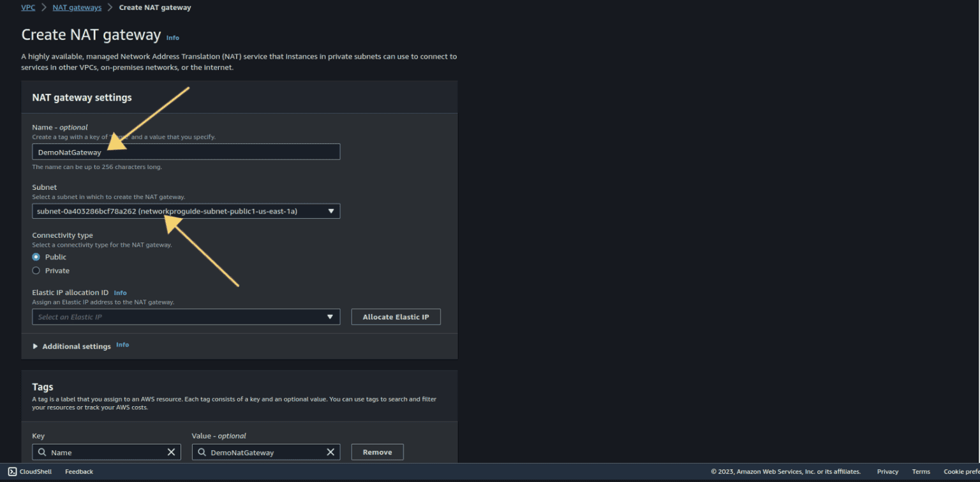
Task: Open Info next to Additional settings
Action: [122, 344]
